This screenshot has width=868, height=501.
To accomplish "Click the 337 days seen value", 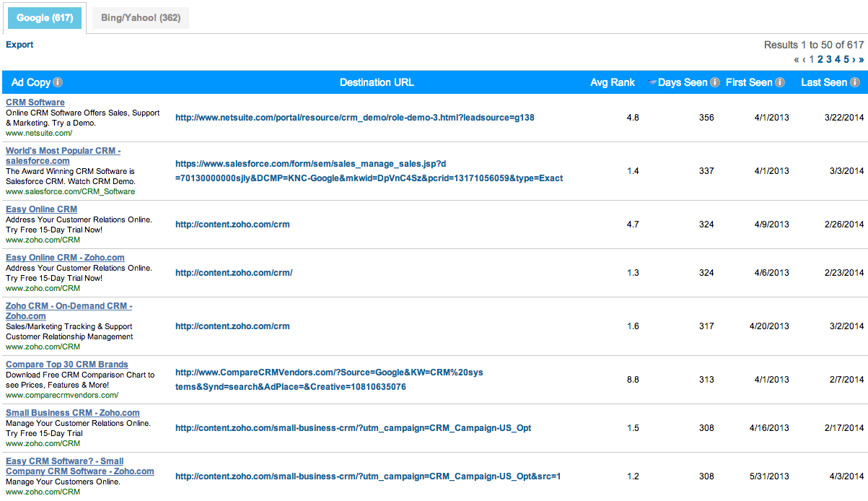I will [x=706, y=171].
